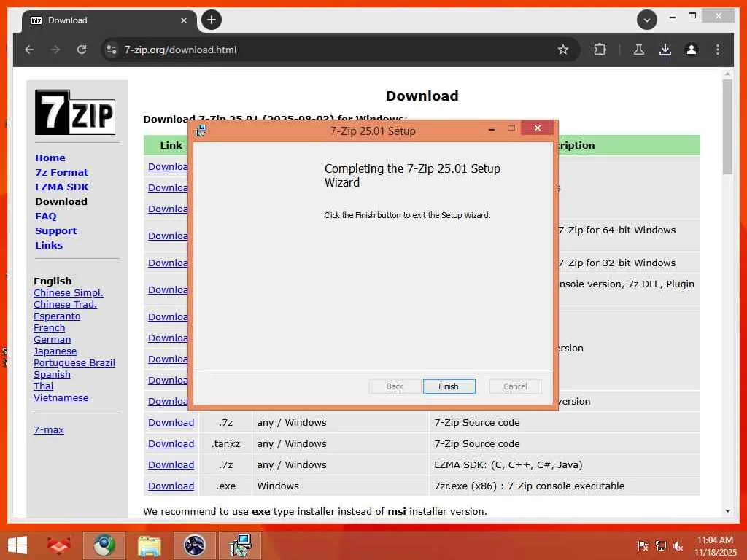Open the tab search dropdown chevron

pos(646,20)
